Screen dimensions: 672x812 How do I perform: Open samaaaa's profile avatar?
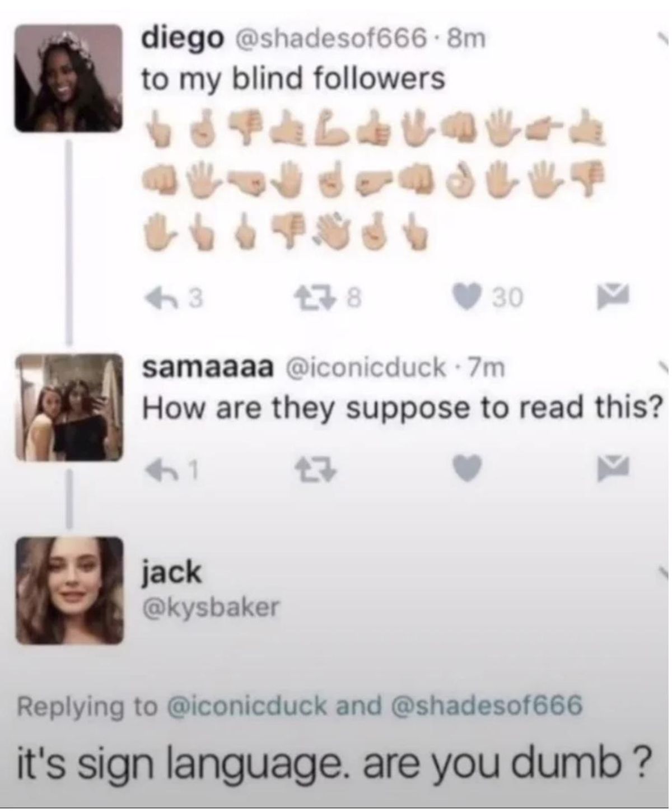tap(68, 407)
